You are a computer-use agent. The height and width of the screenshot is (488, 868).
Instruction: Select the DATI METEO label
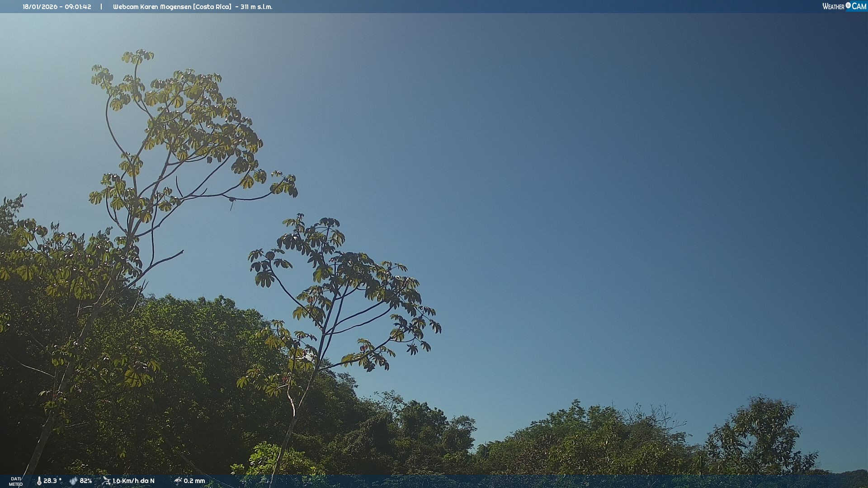[x=16, y=481]
